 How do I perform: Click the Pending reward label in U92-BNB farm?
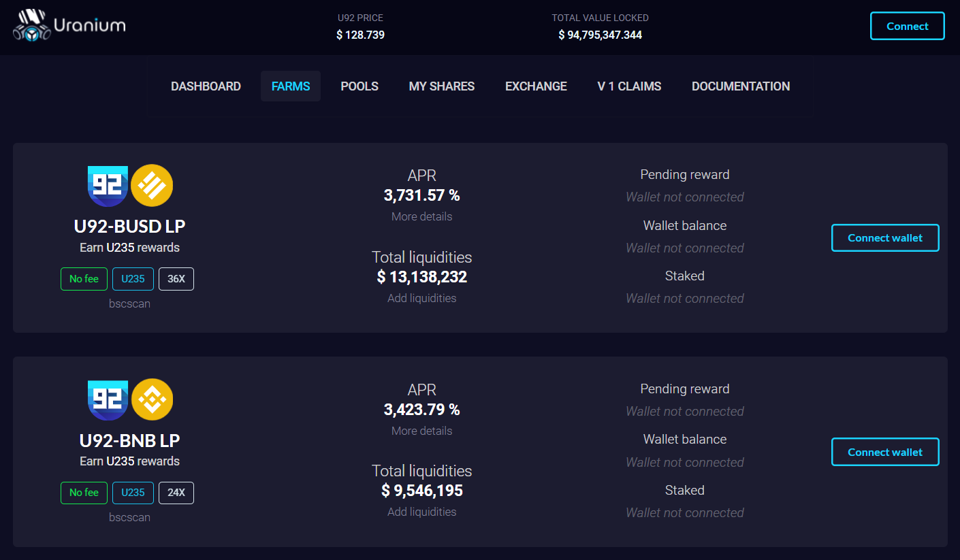(x=685, y=389)
